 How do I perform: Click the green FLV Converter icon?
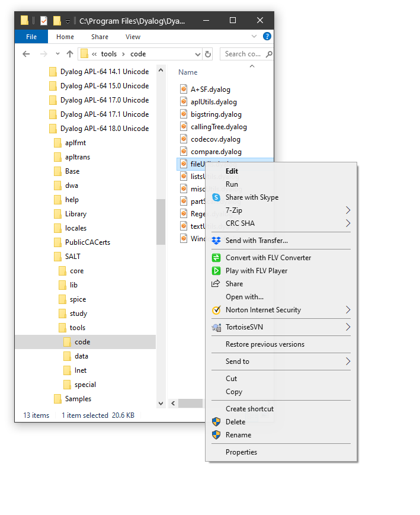pyautogui.click(x=216, y=258)
